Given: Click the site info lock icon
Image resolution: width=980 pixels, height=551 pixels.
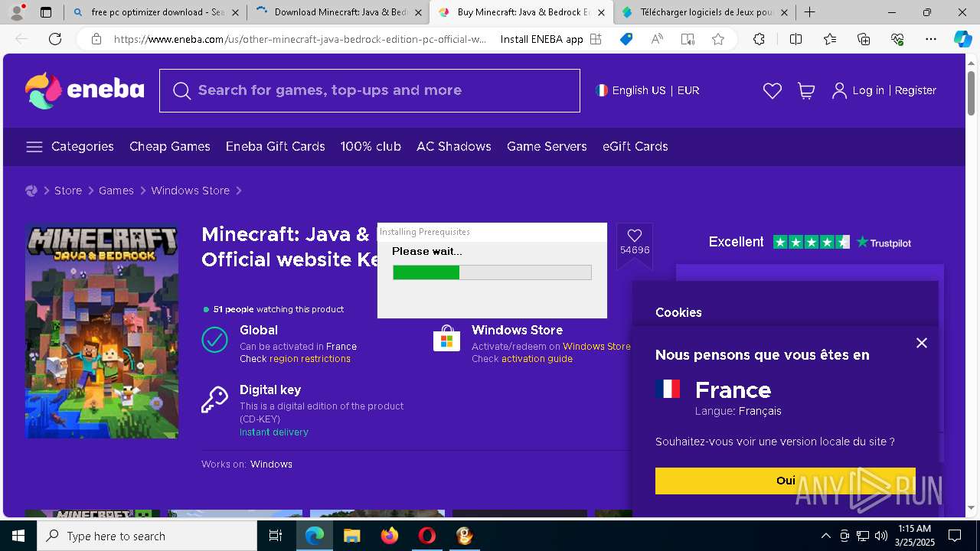Looking at the screenshot, I should (x=96, y=39).
